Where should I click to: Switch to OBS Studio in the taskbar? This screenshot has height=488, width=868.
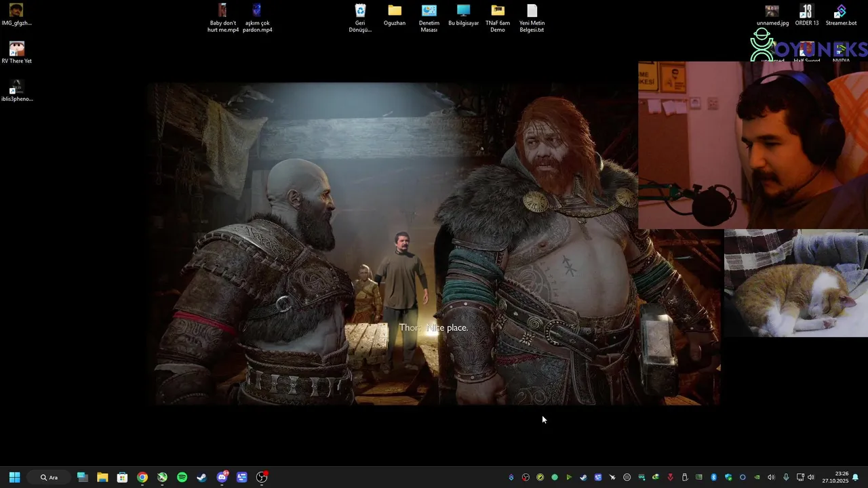[x=262, y=477]
